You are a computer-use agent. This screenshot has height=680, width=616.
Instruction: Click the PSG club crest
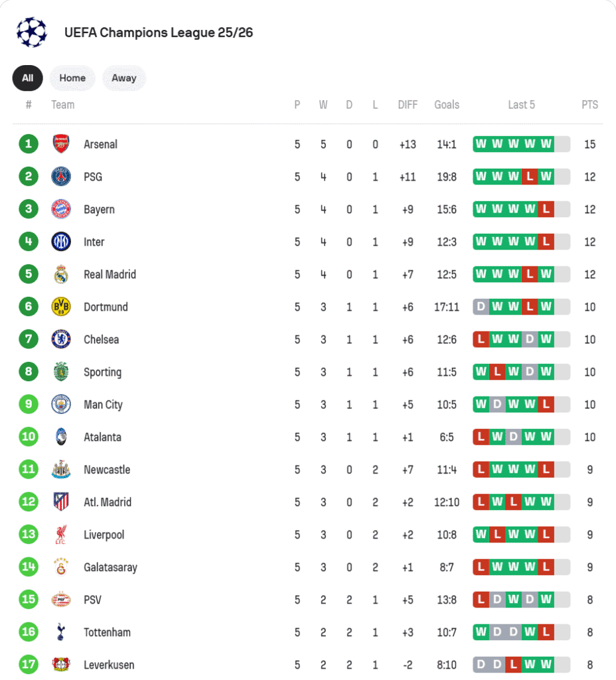click(61, 177)
